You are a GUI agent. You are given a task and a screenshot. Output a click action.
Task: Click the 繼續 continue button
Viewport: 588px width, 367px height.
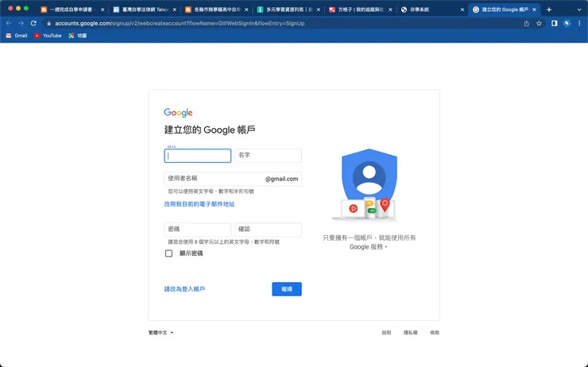tap(287, 289)
